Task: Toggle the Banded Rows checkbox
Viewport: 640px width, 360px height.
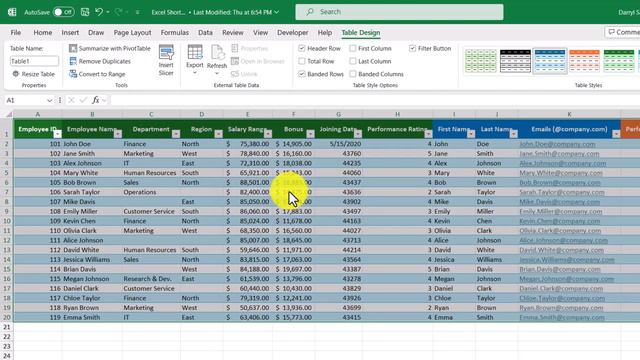Action: [x=302, y=74]
